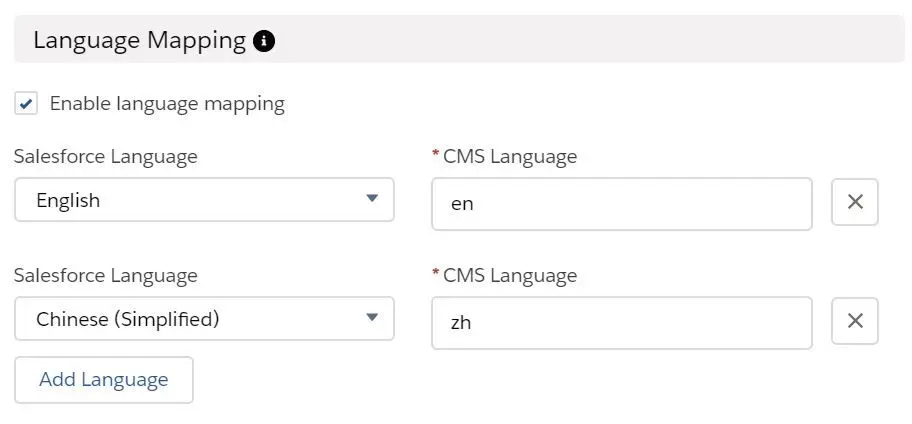Click Salesforce Language label above English
The image size is (912, 424).
point(106,156)
